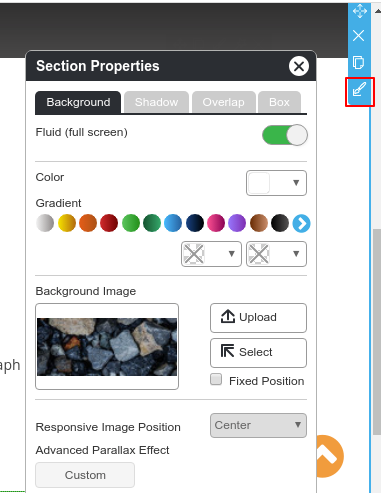
Task: Click the duplicate section icon
Action: 358,63
